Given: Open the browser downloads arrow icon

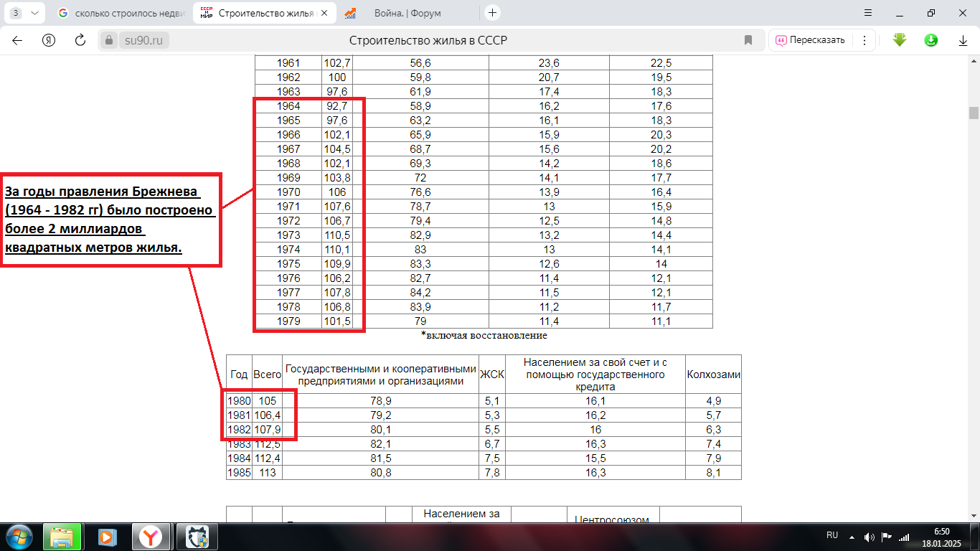Looking at the screenshot, I should (x=963, y=40).
